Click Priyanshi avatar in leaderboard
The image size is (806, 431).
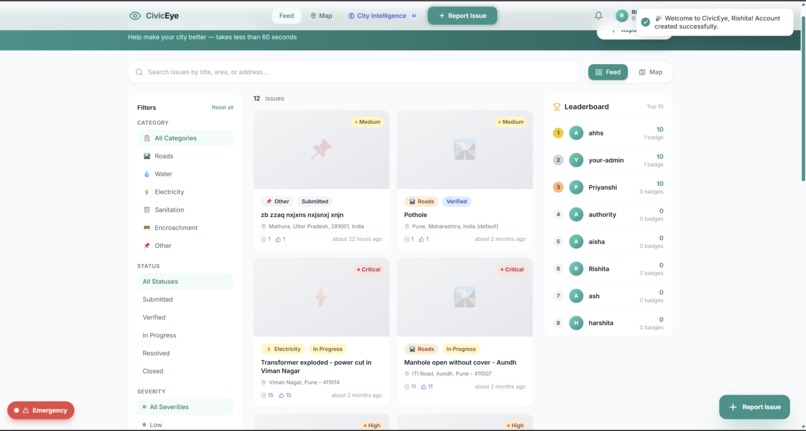pyautogui.click(x=576, y=187)
